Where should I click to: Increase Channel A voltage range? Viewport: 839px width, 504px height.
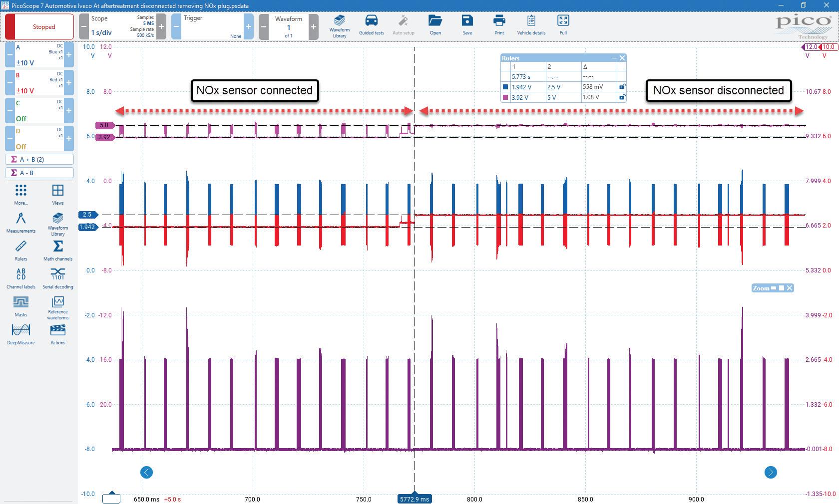coord(69,55)
